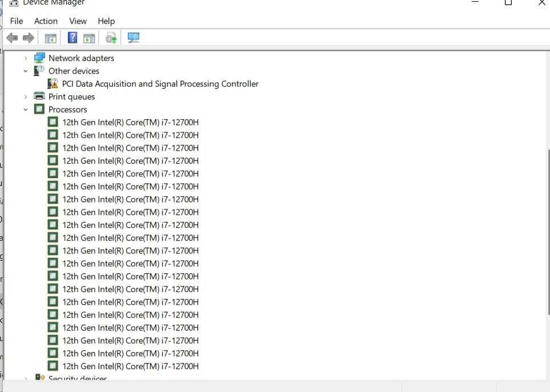550x392 pixels.
Task: Click the Other devices category icon
Action: click(x=39, y=71)
